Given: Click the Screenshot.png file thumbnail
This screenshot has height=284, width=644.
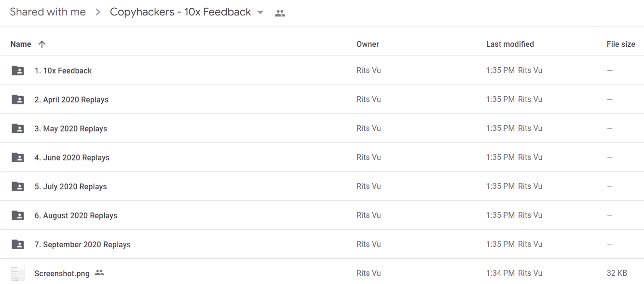Looking at the screenshot, I should (18, 273).
